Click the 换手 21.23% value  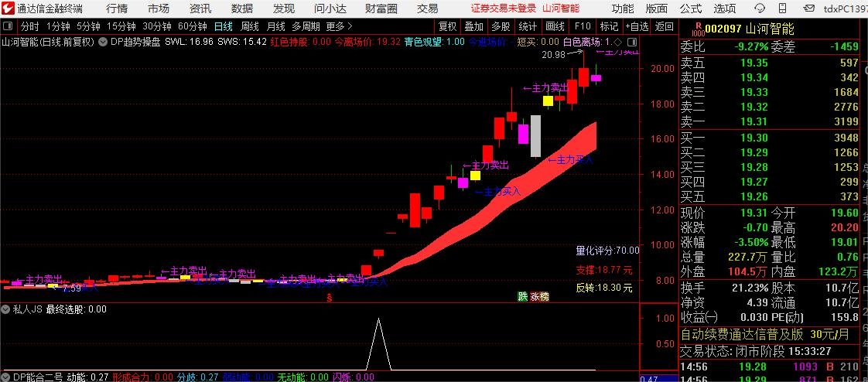coord(749,288)
